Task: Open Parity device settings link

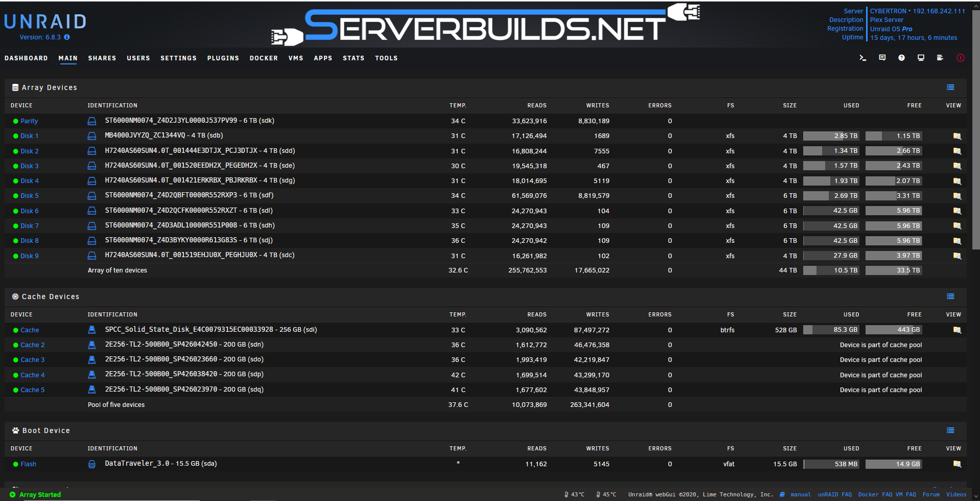Action: point(29,121)
